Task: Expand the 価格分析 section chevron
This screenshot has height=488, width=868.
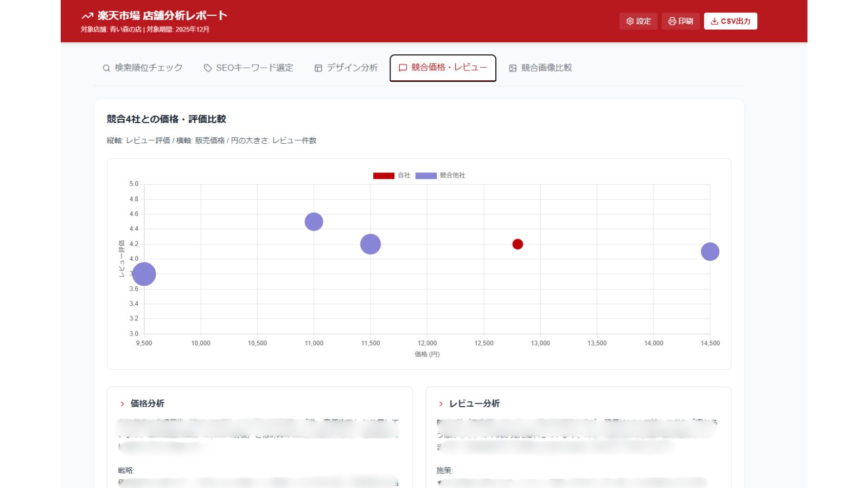Action: 122,404
